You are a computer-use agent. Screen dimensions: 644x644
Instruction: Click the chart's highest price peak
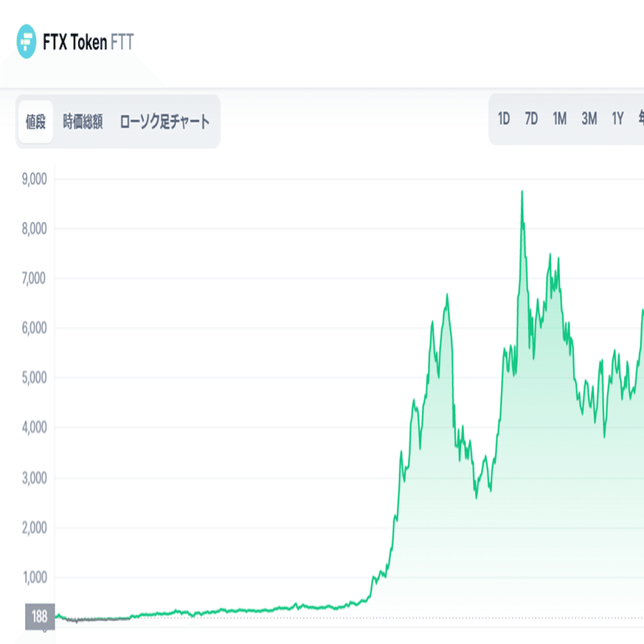click(522, 192)
